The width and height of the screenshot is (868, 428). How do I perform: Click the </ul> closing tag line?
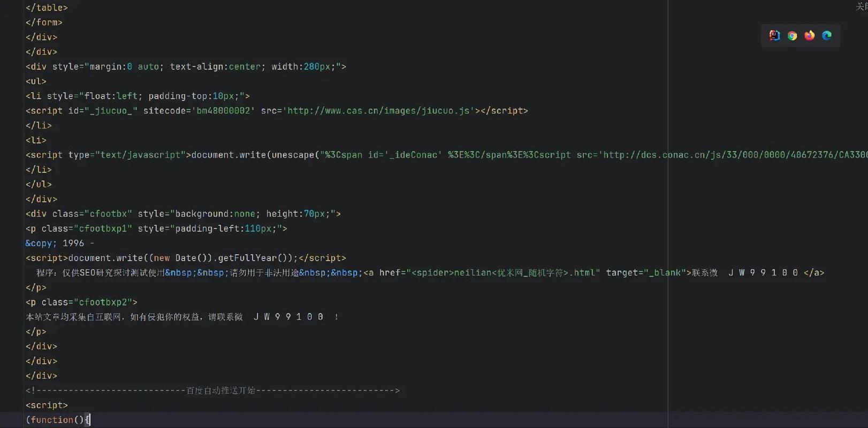[39, 185]
